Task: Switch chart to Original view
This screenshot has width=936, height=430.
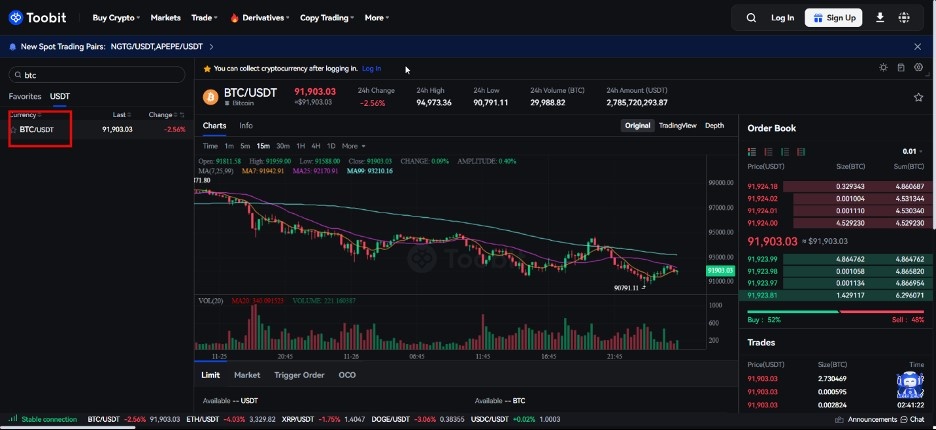Action: 638,125
